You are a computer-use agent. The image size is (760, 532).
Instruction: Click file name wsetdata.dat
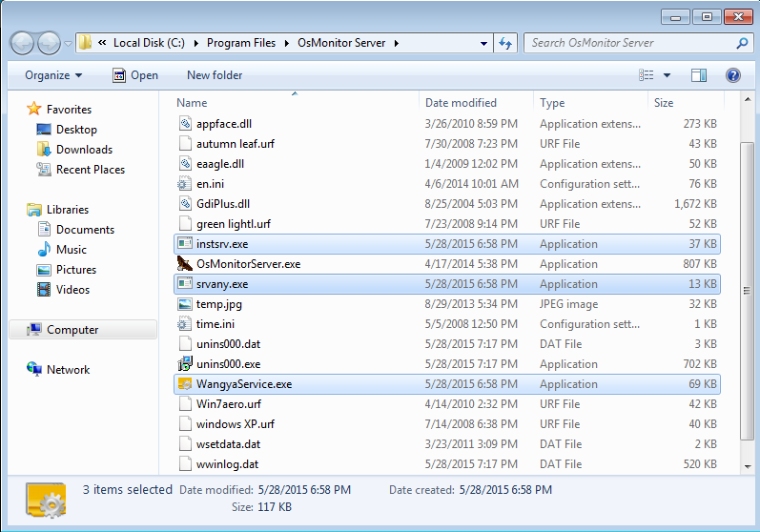click(x=228, y=444)
